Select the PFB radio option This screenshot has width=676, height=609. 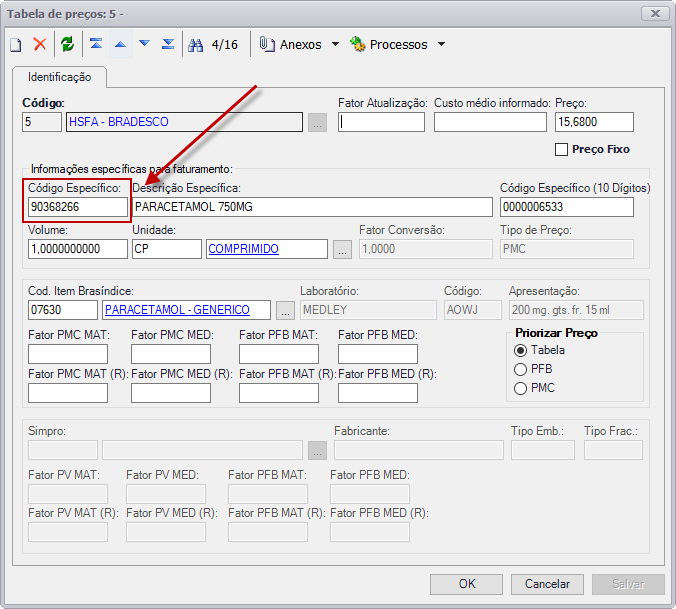[520, 369]
